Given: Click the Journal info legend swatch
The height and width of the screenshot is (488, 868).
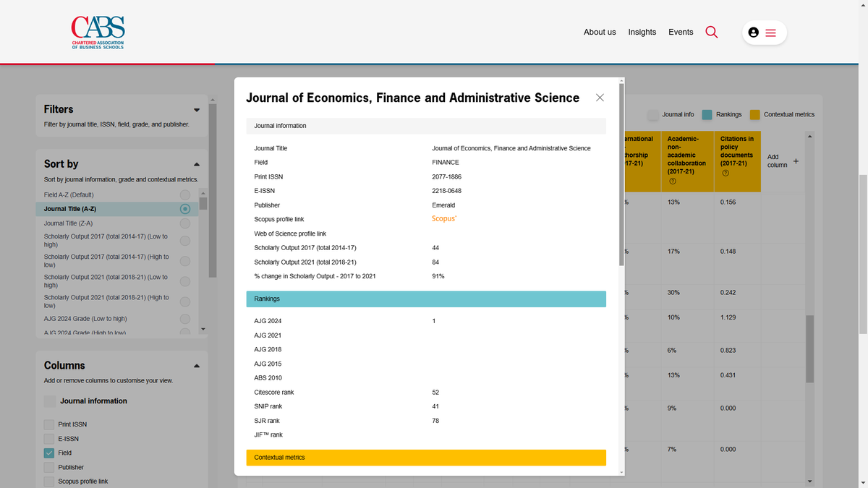Looking at the screenshot, I should [653, 115].
